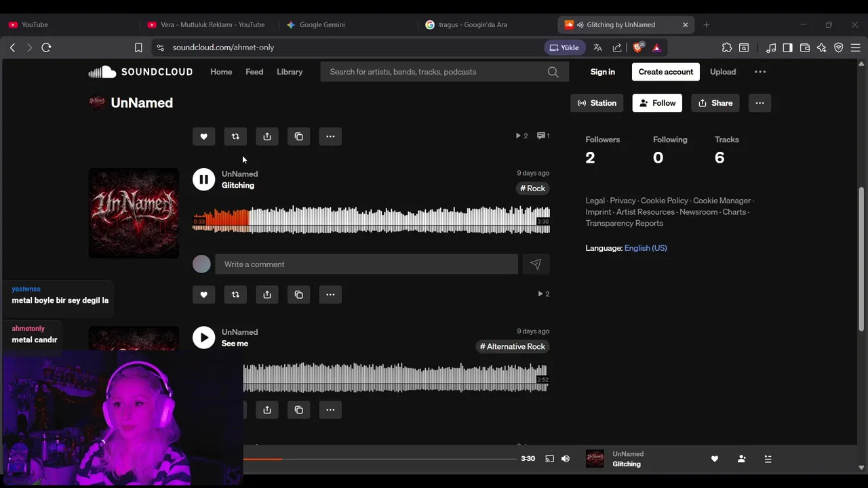Follow artist from bottom player icon
The width and height of the screenshot is (868, 488).
[741, 459]
